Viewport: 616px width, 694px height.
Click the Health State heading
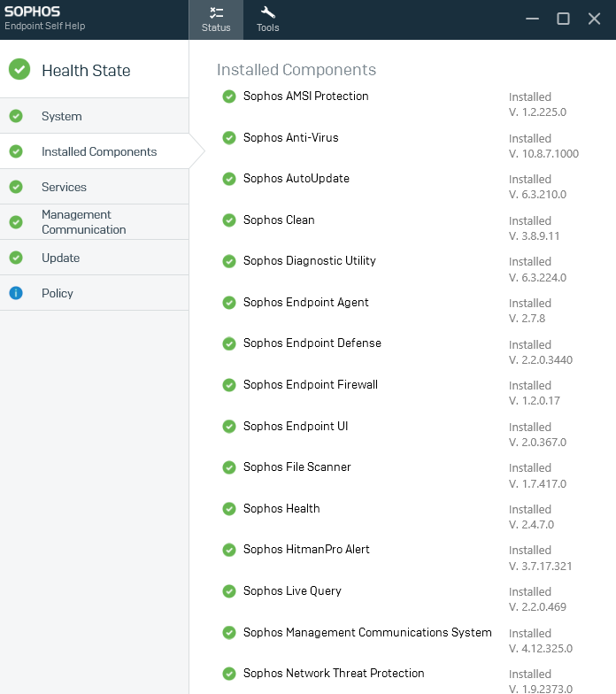pos(86,71)
